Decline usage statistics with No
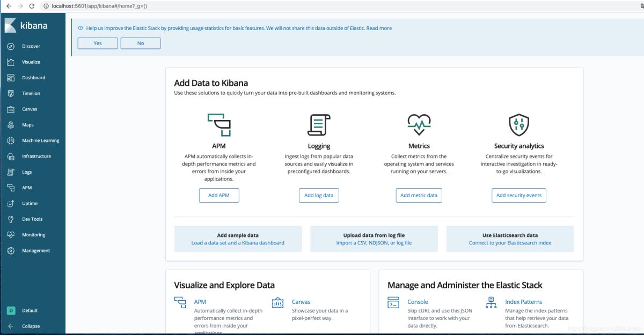 140,43
